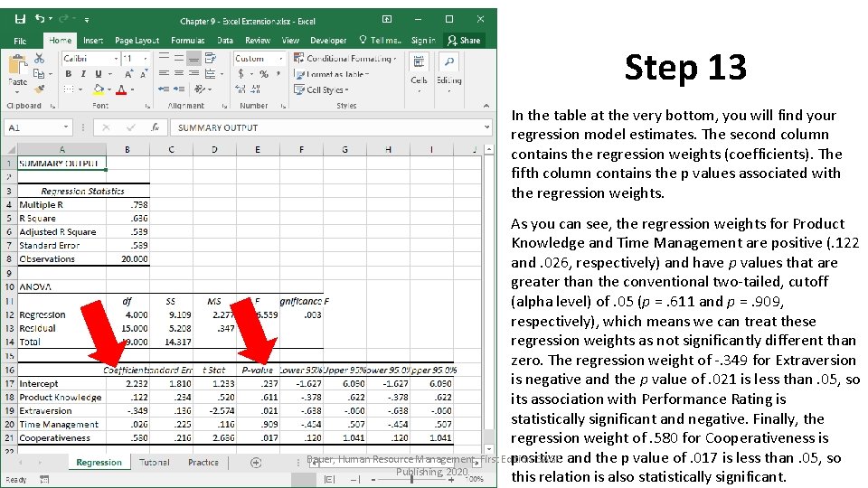Open the Tutorial sheet tab
Viewport: 868px width, 488px height.
point(155,463)
